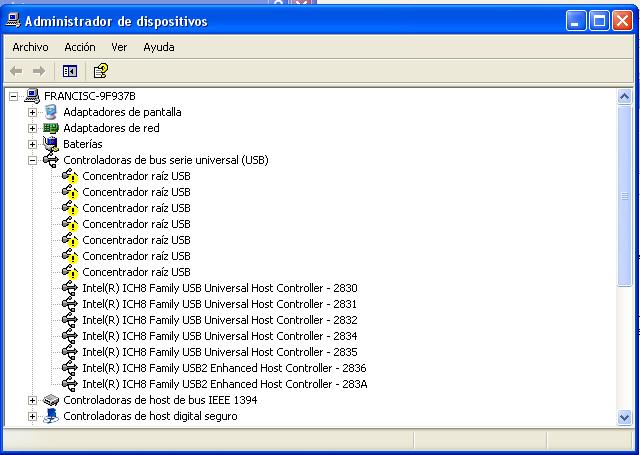Click the scrollbar up arrow
Image resolution: width=640 pixels, height=455 pixels.
[624, 97]
